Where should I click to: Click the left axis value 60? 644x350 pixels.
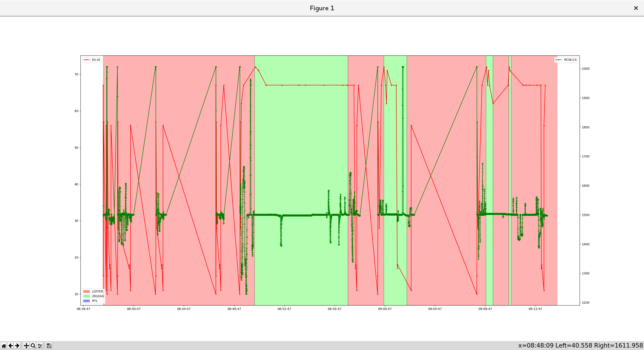76,111
